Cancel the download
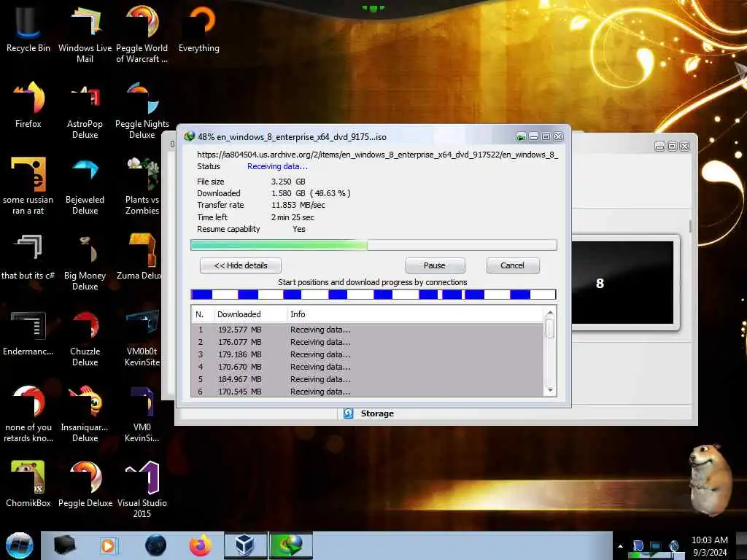747x560 pixels. 513,265
